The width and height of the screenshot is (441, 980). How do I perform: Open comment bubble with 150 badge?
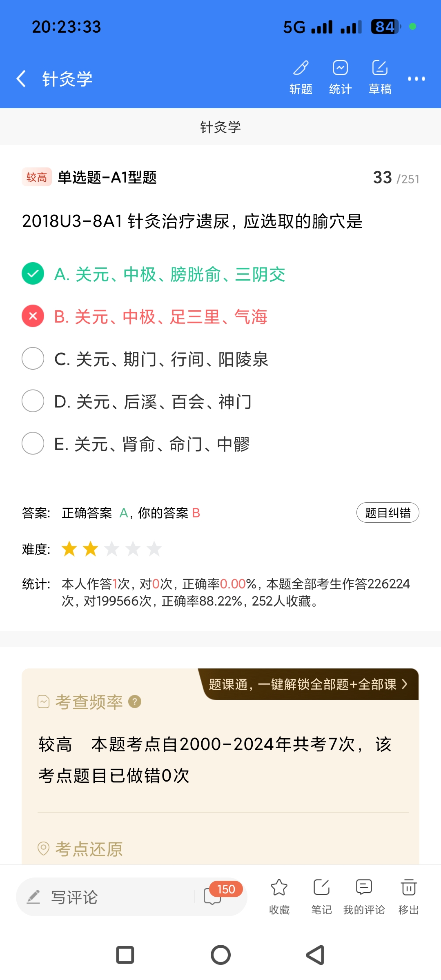coord(213,896)
